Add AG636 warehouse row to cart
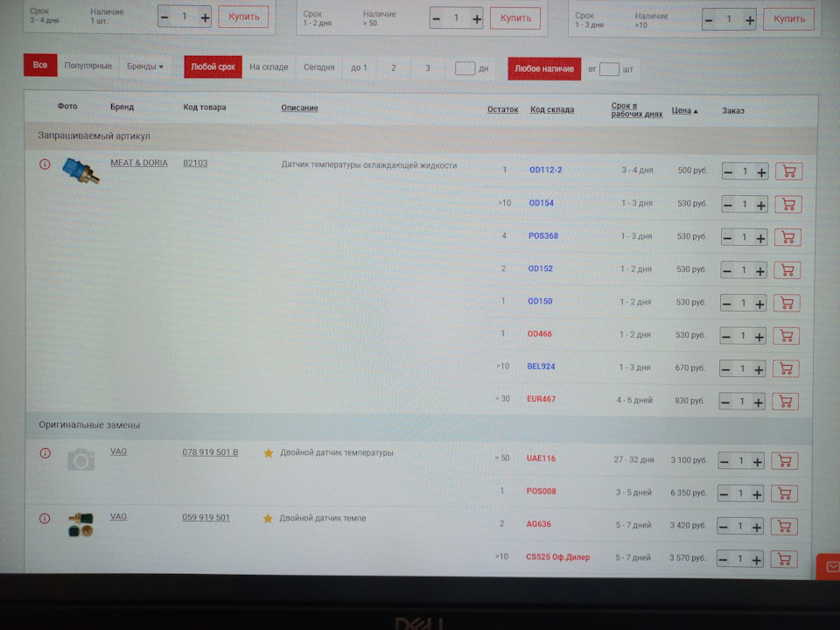The height and width of the screenshot is (630, 840). 784,527
